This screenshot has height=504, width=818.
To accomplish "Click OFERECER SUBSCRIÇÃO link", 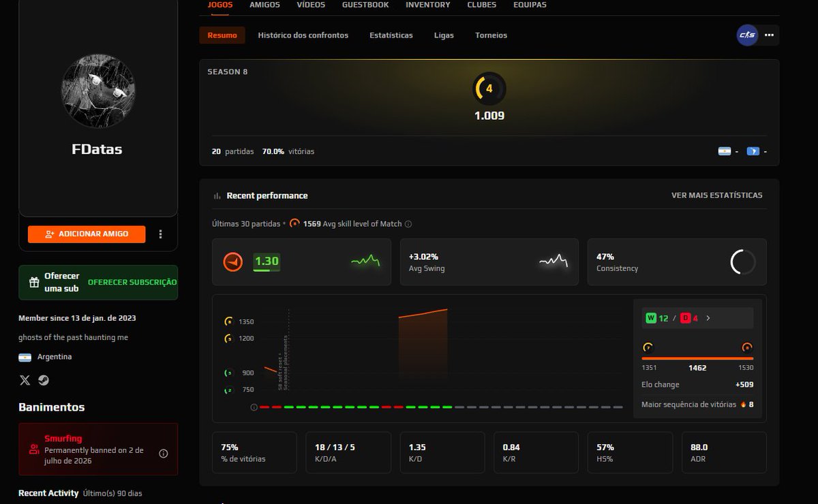I will tap(132, 282).
